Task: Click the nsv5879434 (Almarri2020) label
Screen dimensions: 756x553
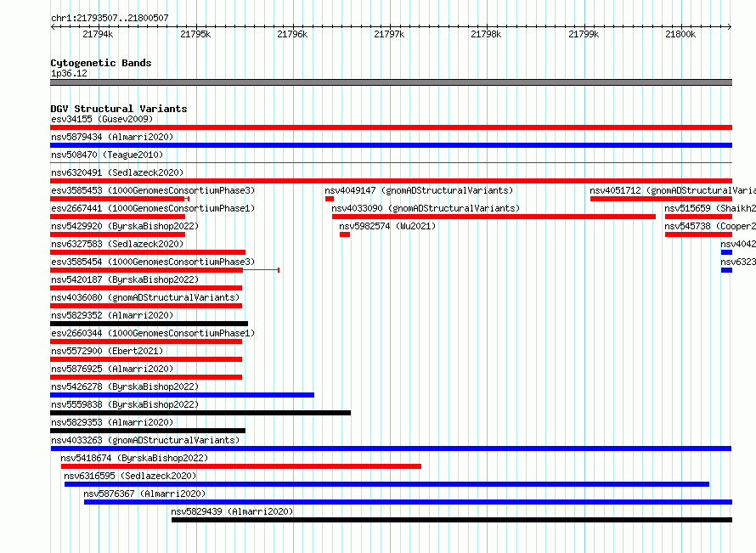Action: (112, 137)
